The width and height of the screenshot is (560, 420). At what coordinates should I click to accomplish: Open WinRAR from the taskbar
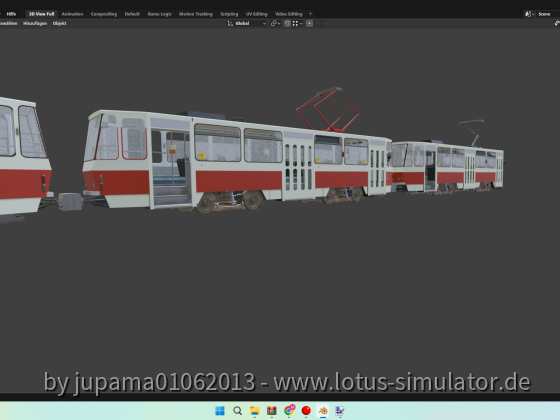tap(272, 411)
